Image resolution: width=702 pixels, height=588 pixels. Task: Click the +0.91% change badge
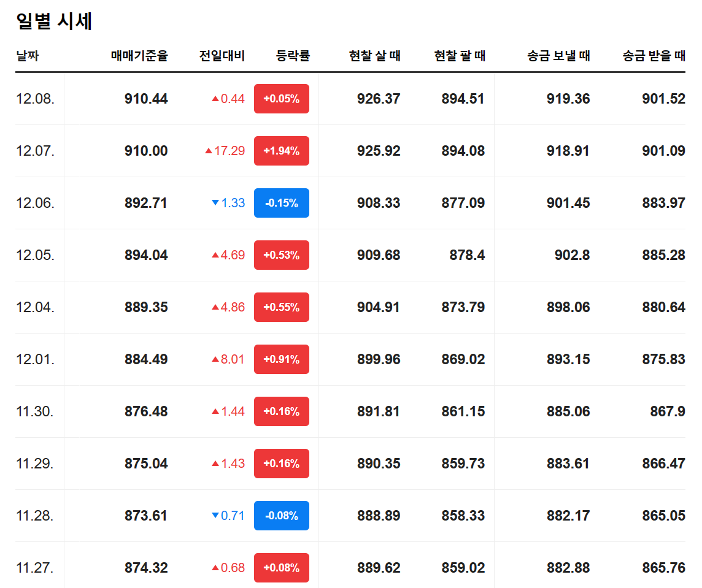click(x=282, y=359)
